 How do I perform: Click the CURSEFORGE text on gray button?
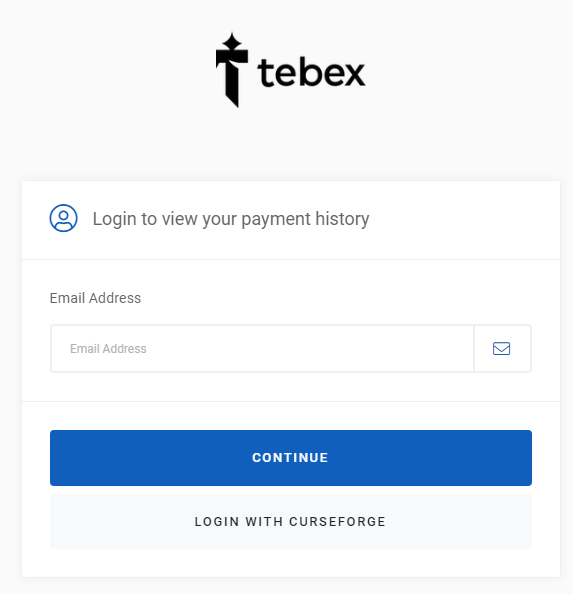click(x=337, y=522)
